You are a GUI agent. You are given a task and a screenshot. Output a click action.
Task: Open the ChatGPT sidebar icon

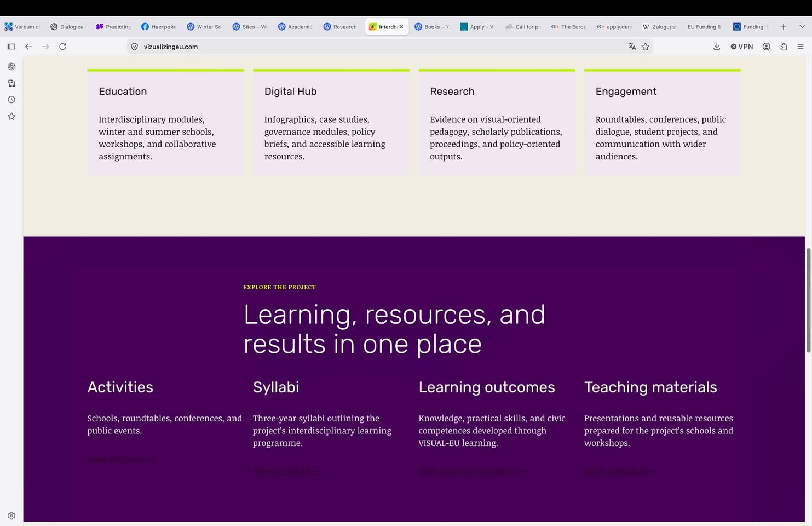11,66
